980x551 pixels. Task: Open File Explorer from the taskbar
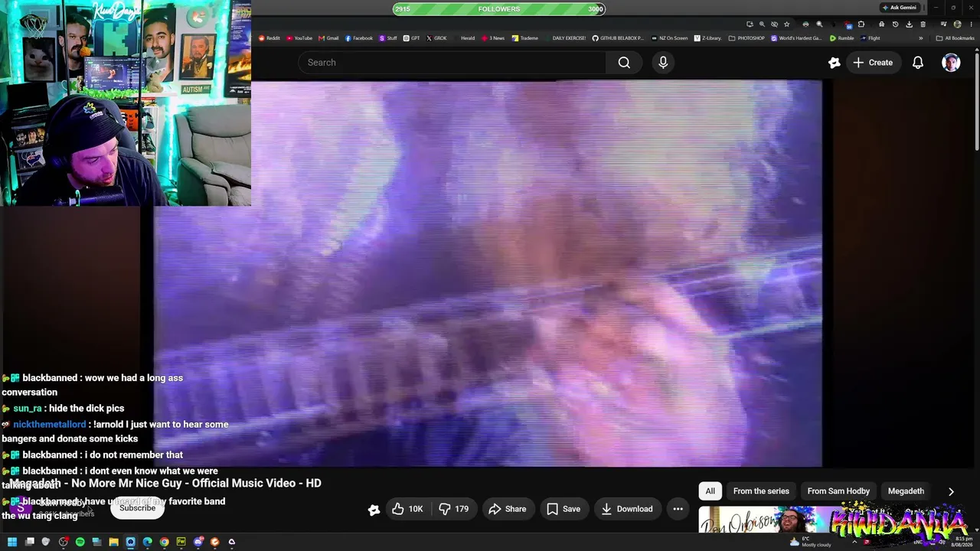[x=113, y=543]
